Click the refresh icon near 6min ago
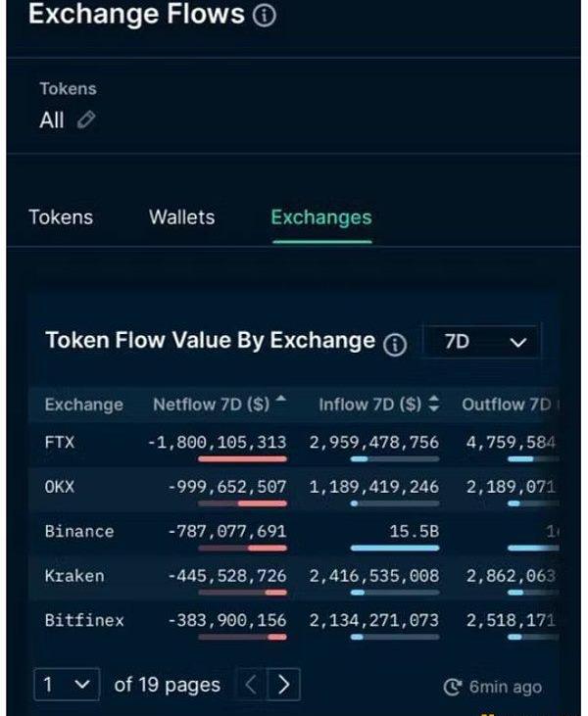The width and height of the screenshot is (588, 716). coord(453,687)
